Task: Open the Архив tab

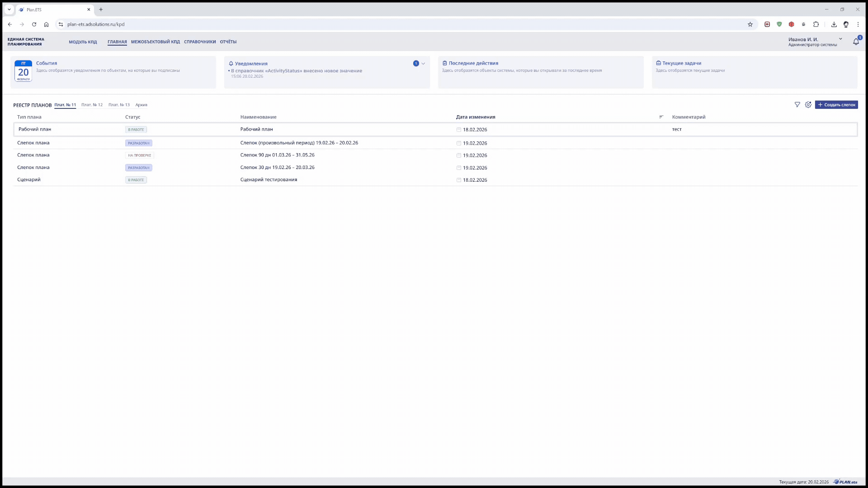Action: [x=141, y=105]
